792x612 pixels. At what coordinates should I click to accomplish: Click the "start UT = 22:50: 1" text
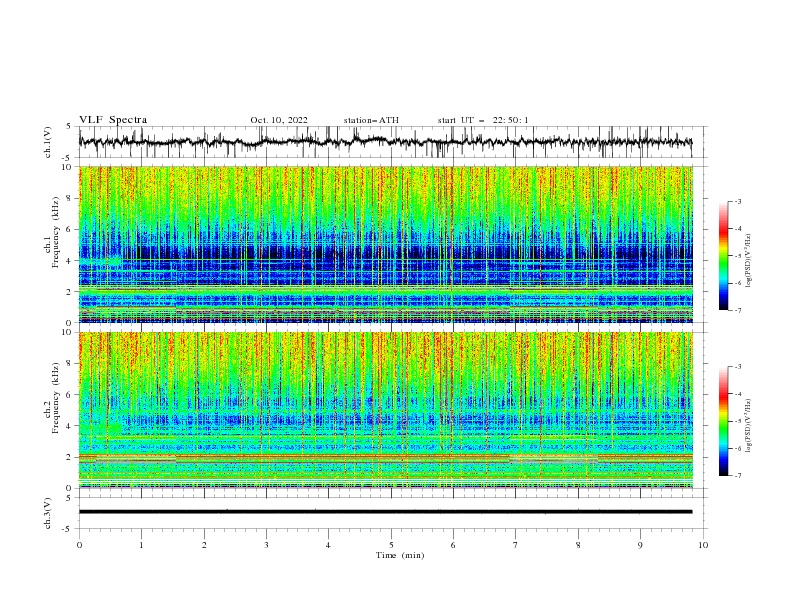pyautogui.click(x=483, y=120)
